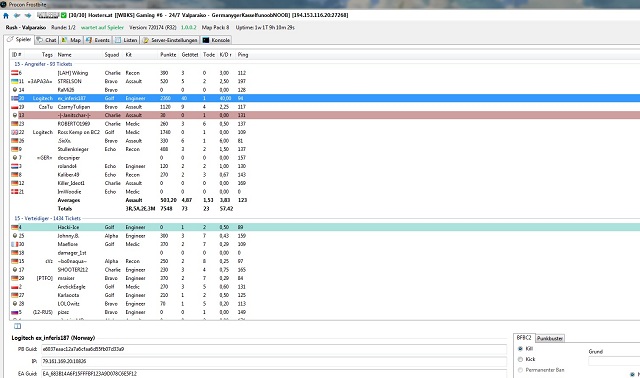Open the Server-Einstellungen tab

click(x=170, y=40)
